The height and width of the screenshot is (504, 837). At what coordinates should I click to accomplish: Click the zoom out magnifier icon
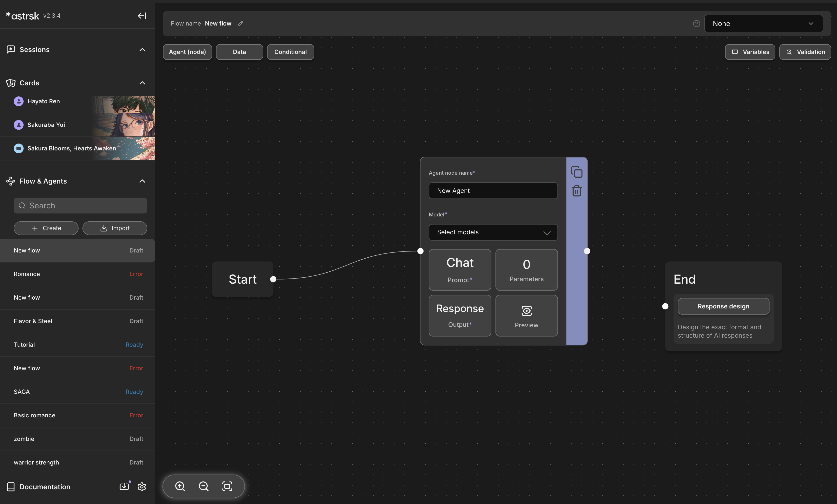pos(203,486)
